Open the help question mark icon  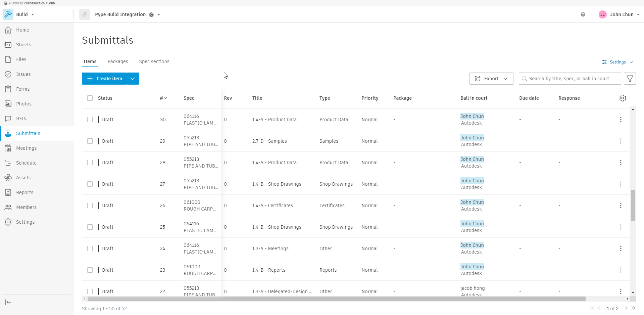pyautogui.click(x=583, y=14)
